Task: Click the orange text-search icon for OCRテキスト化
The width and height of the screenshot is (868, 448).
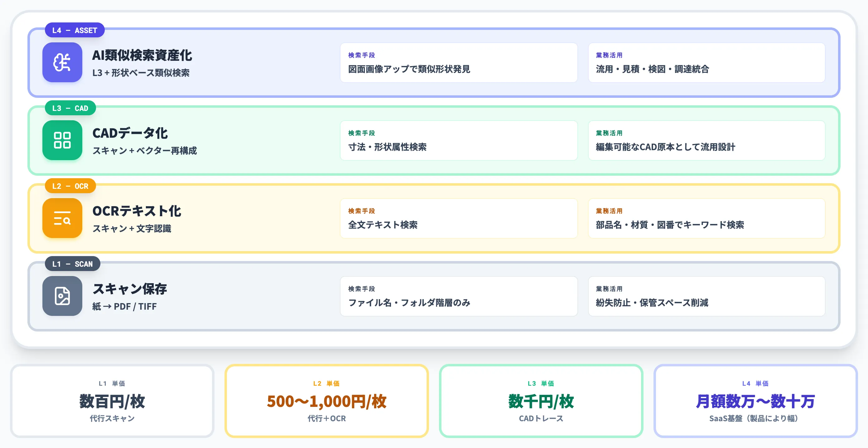Action: coord(62,218)
